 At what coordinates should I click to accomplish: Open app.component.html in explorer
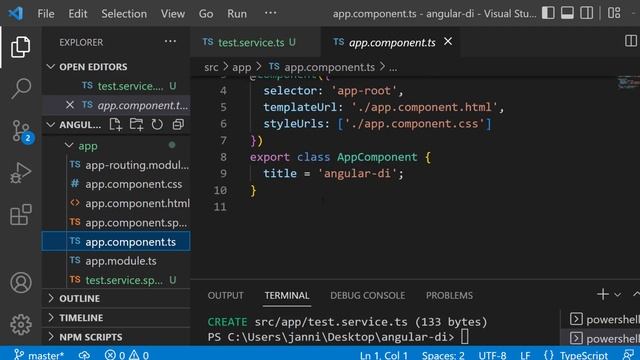116,203
